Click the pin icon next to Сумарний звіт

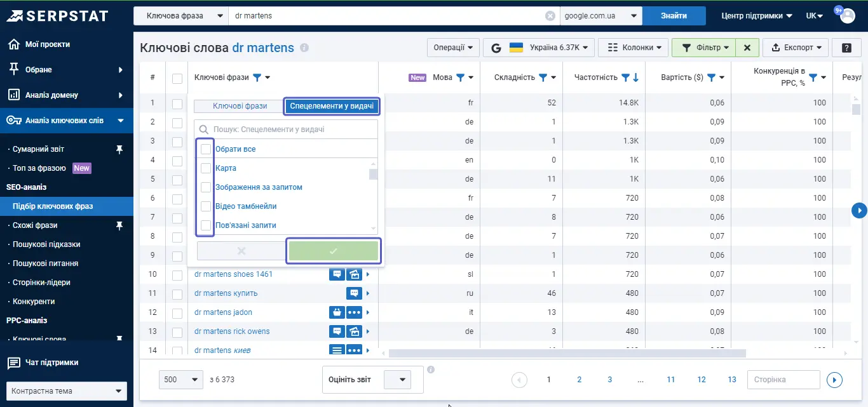119,149
